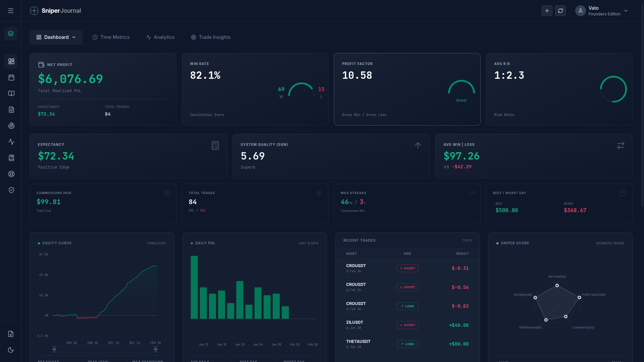Click the green layers icon in sidebar
The height and width of the screenshot is (362, 644).
coord(11,34)
